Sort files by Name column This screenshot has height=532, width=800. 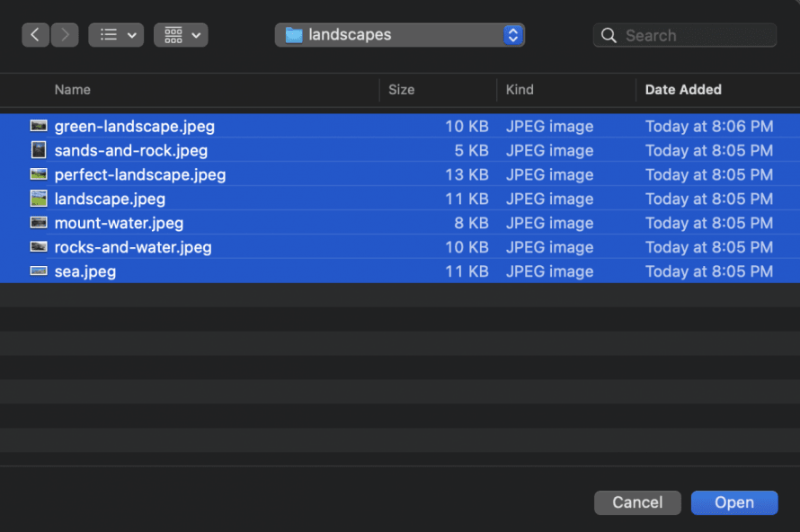[x=73, y=90]
